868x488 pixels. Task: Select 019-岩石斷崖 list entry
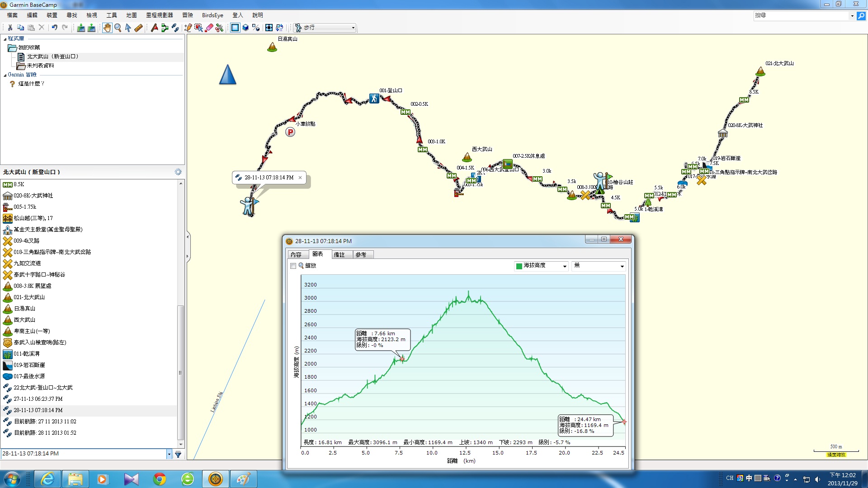[29, 365]
